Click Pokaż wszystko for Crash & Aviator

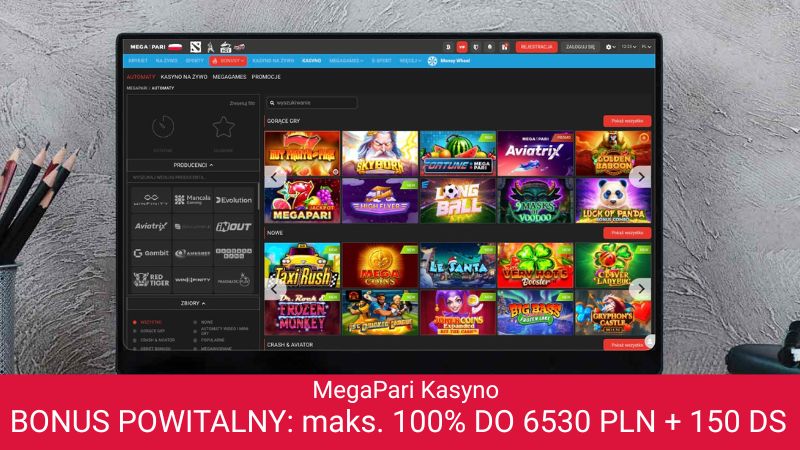click(627, 345)
